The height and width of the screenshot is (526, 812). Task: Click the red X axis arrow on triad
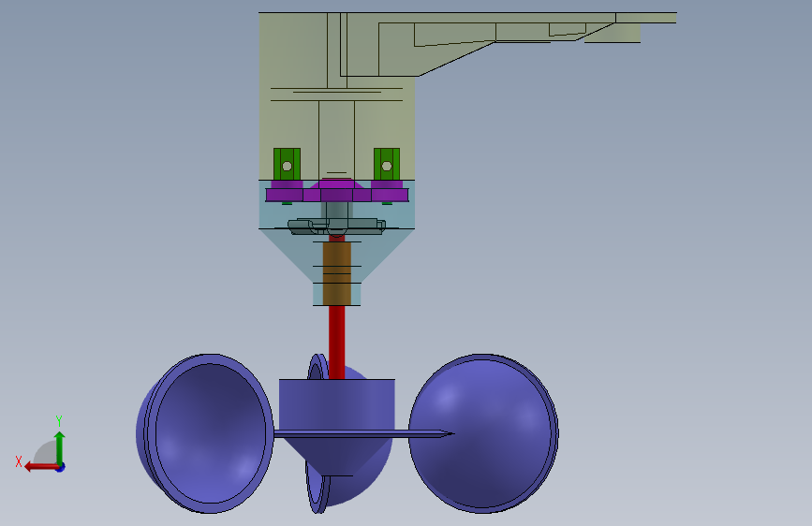coord(40,467)
